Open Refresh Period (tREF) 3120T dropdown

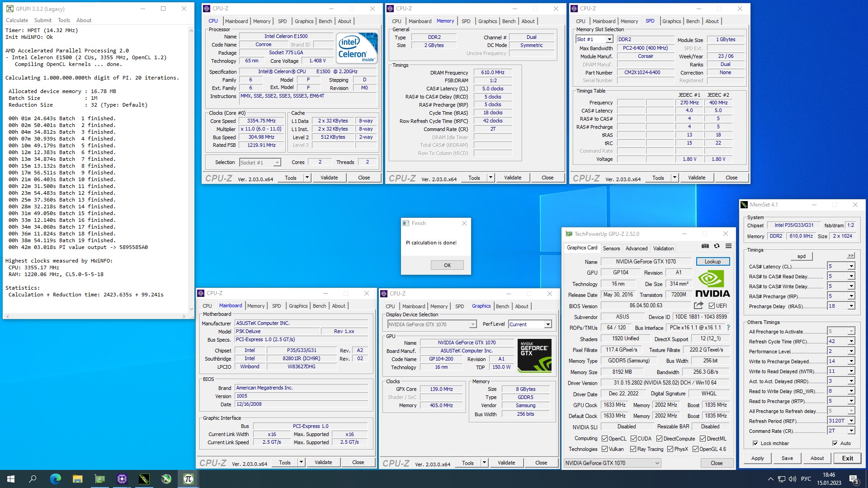point(851,421)
